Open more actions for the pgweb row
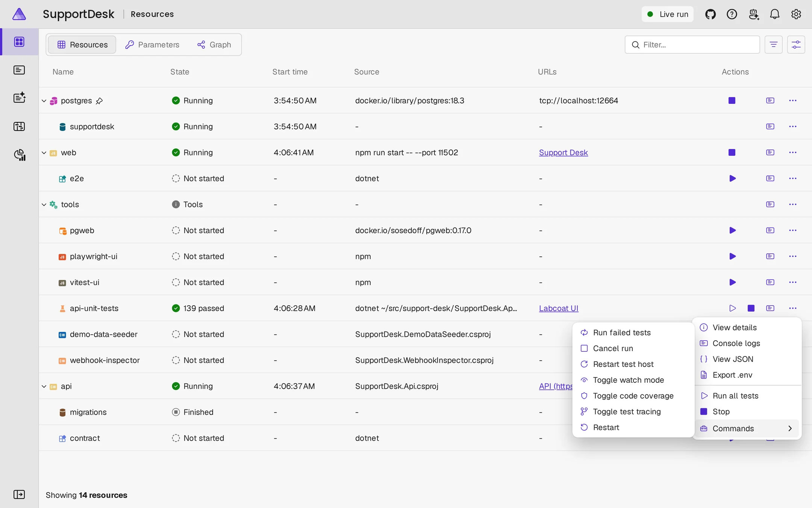 pos(793,230)
